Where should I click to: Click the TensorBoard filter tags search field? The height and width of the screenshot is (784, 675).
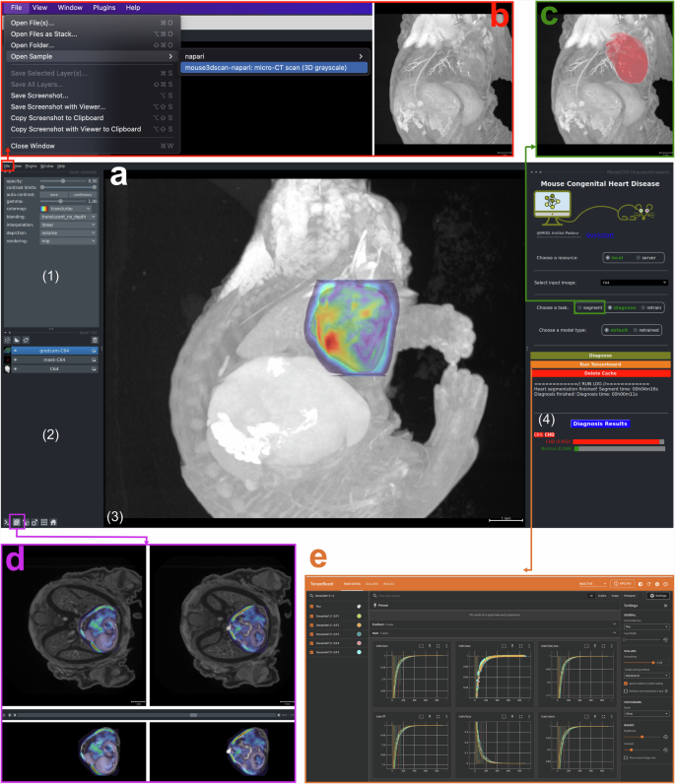478,596
